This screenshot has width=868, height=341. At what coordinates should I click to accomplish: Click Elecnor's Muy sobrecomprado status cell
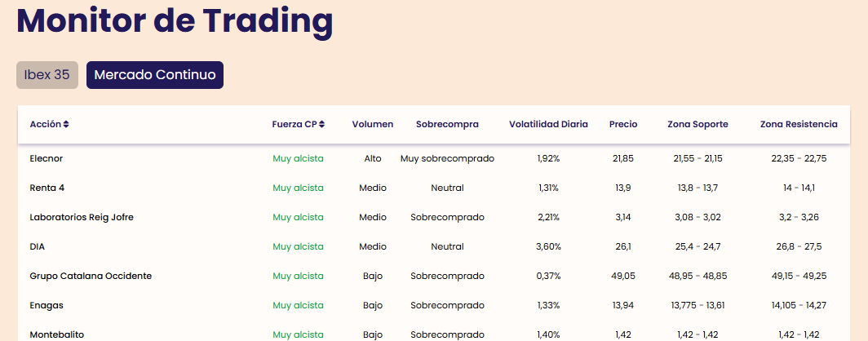pyautogui.click(x=447, y=158)
